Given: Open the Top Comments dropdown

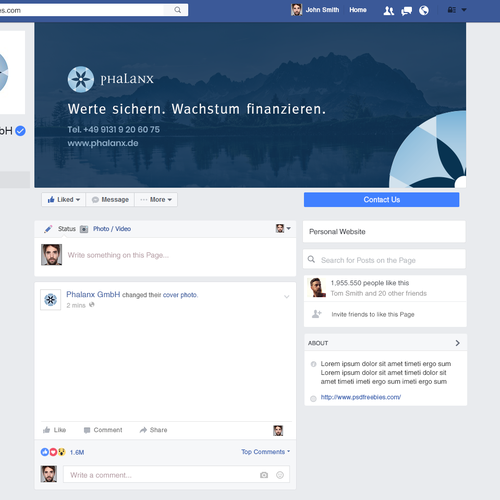Looking at the screenshot, I should [266, 452].
